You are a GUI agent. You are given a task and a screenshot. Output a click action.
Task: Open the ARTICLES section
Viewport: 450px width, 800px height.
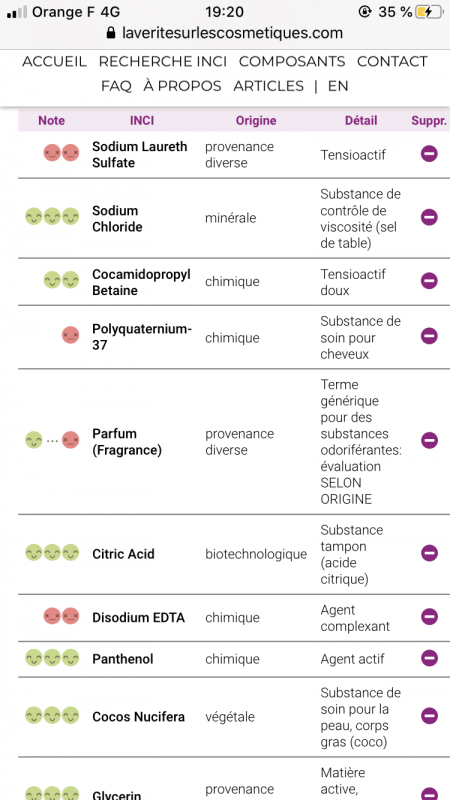click(268, 86)
